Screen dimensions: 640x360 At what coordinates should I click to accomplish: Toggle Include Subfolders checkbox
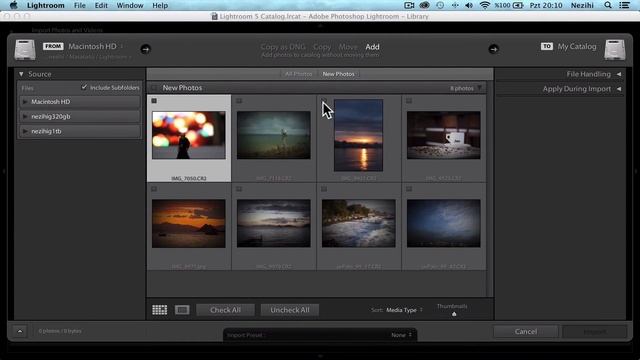pos(84,87)
